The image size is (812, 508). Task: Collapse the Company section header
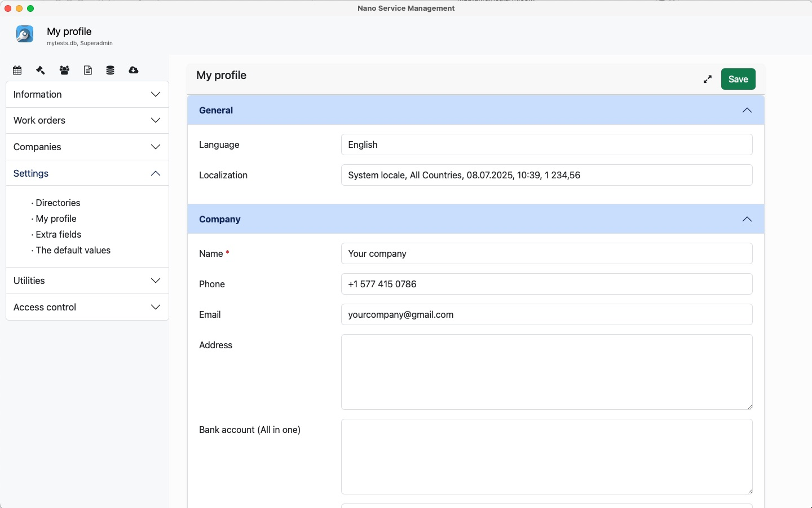tap(476, 219)
